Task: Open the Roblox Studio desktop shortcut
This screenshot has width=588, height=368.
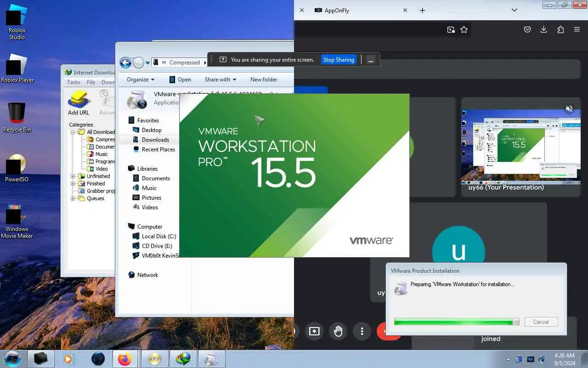Action: click(x=17, y=22)
